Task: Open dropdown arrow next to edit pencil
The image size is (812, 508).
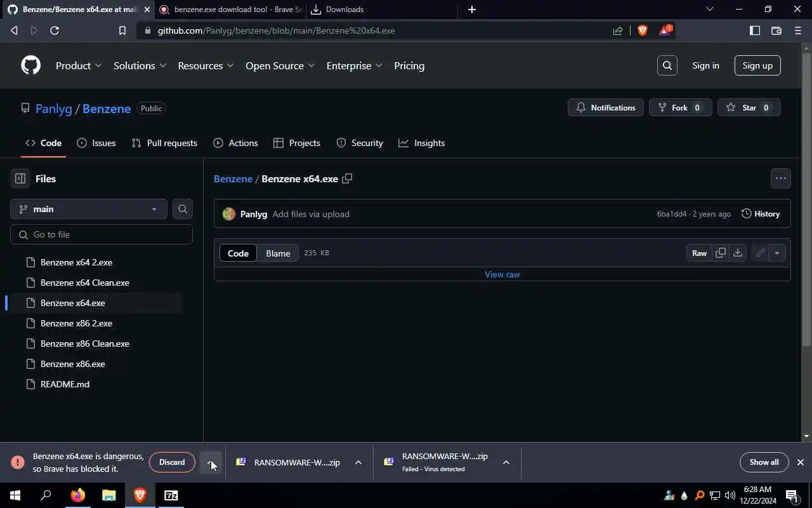Action: 776,253
